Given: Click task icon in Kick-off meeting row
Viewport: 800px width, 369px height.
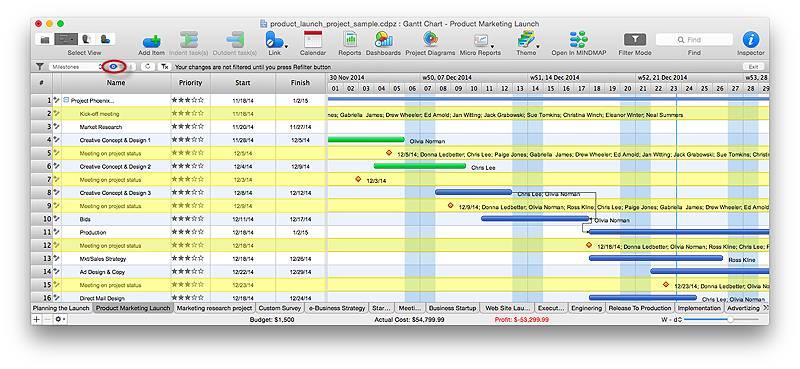Looking at the screenshot, I should pos(57,113).
